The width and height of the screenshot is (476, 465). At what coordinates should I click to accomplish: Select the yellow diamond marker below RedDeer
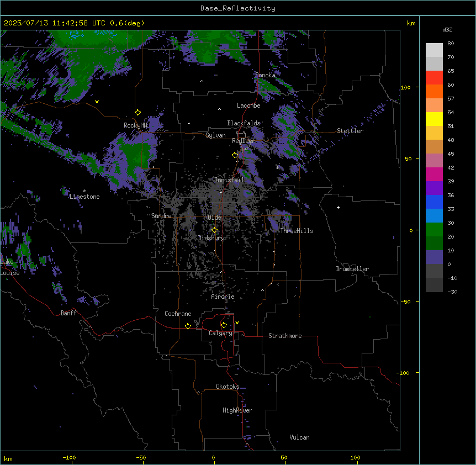[235, 155]
